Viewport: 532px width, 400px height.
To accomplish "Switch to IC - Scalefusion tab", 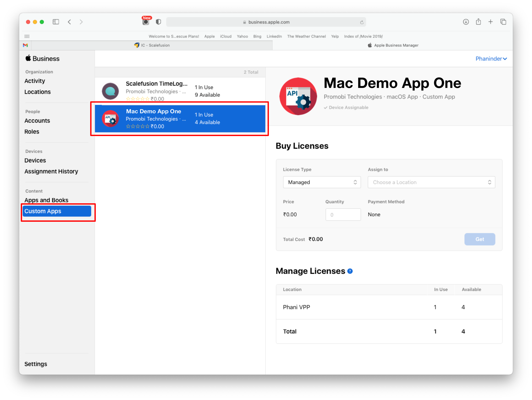I will click(x=152, y=45).
